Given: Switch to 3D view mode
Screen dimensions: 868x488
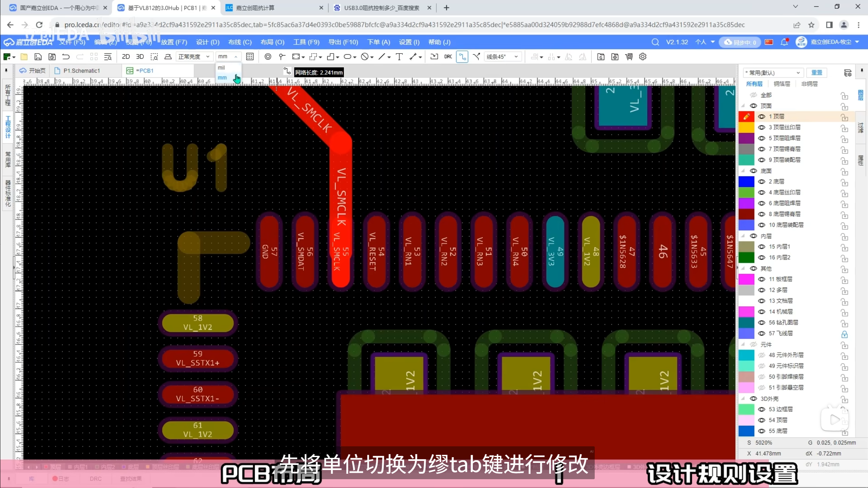Looking at the screenshot, I should [140, 57].
